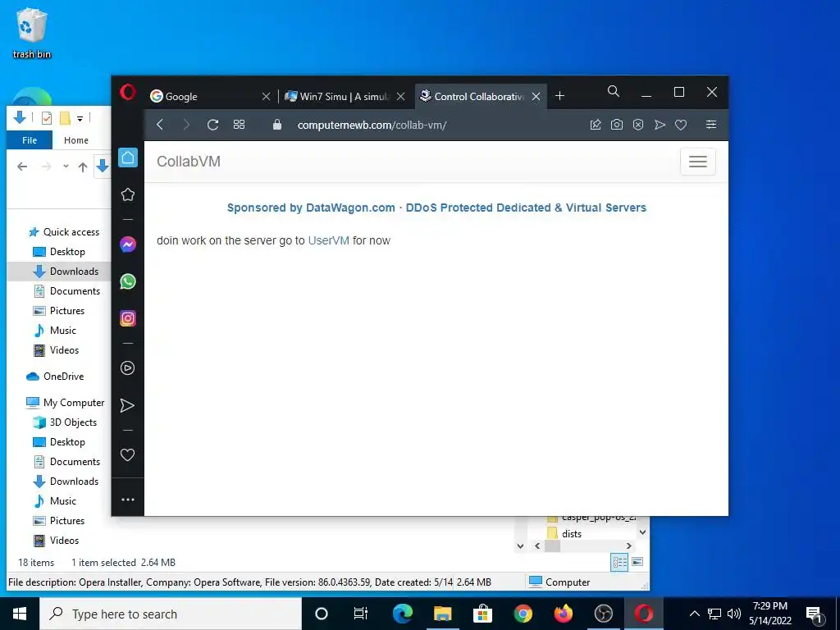Open Home ribbon tab in File Explorer
Screen dimensions: 840x630
point(76,140)
